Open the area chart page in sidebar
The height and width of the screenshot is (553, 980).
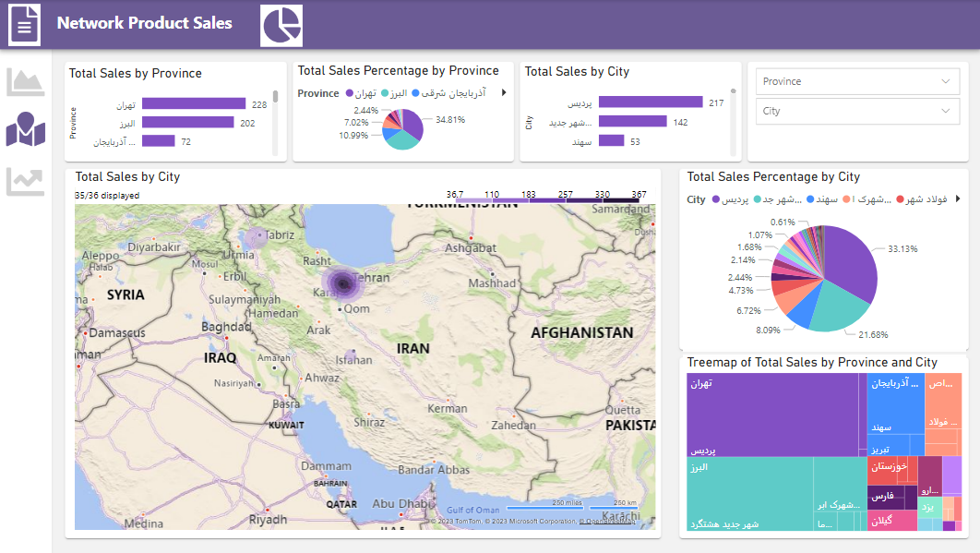pos(26,82)
